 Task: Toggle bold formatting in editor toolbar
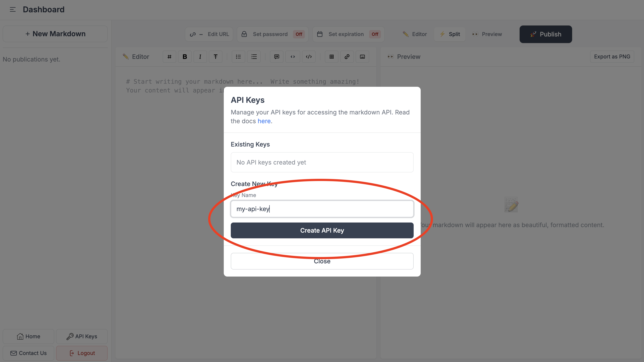click(x=185, y=57)
